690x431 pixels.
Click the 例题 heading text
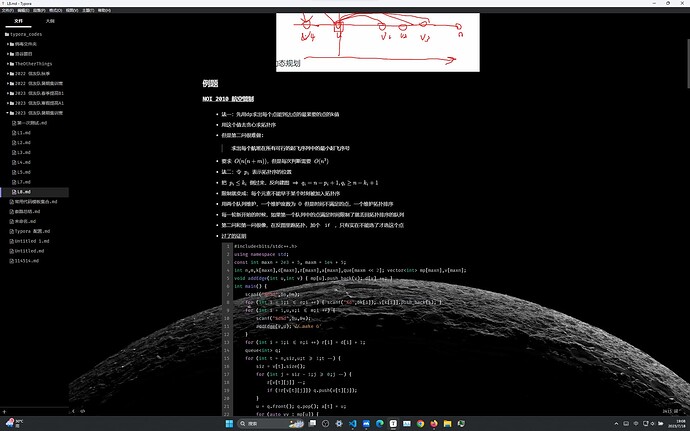click(x=210, y=83)
